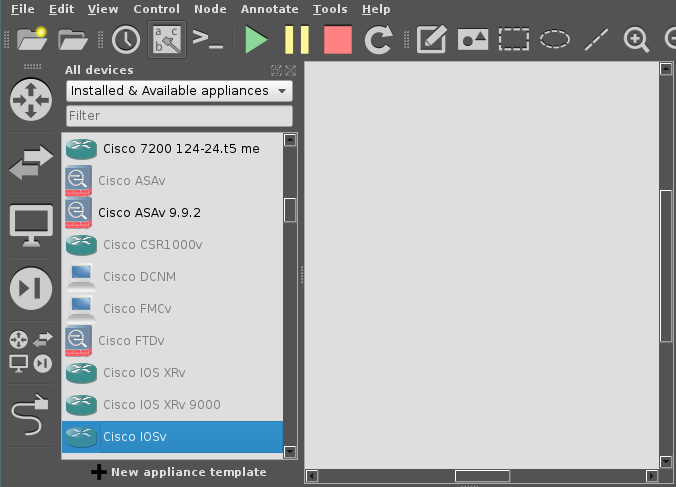Viewport: 676px width, 487px height.
Task: Add a note annotation
Action: (x=432, y=39)
